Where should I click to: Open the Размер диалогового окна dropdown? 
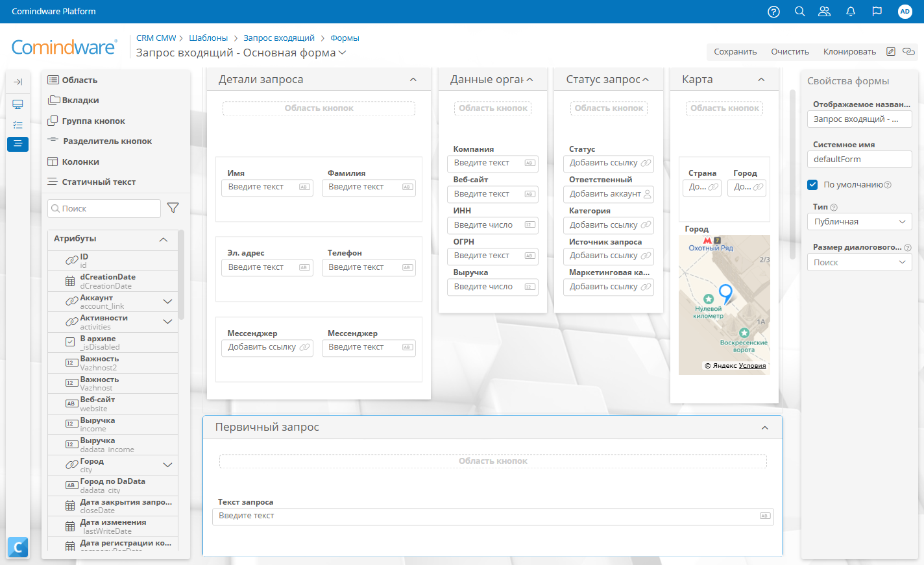859,262
